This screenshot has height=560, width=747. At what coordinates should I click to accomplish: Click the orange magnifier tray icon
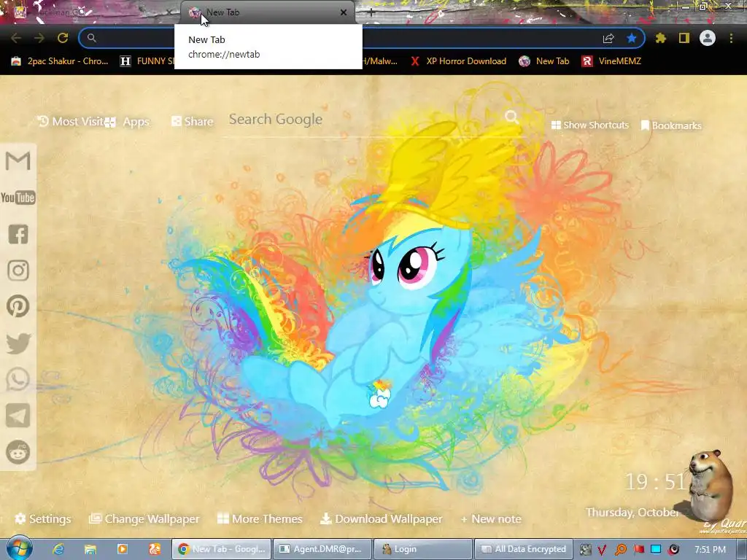click(x=620, y=550)
